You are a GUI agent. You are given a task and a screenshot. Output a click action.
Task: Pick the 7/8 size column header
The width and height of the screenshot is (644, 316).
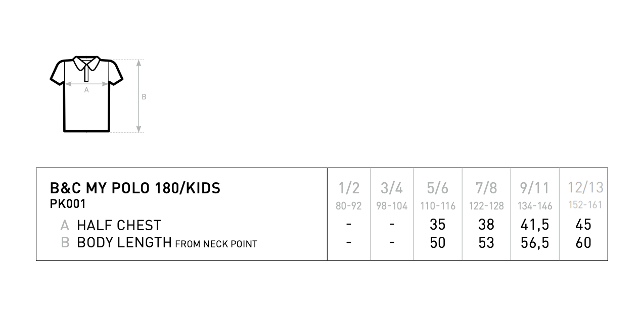pyautogui.click(x=486, y=188)
